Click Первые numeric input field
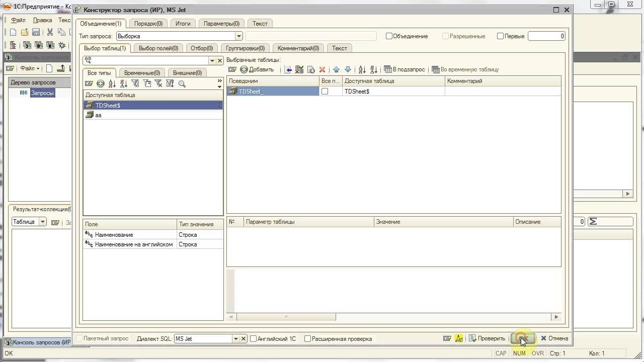 pos(546,36)
